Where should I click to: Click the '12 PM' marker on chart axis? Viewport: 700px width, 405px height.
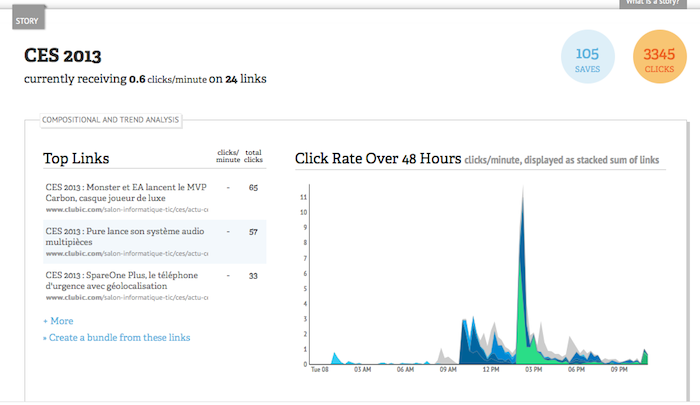490,368
